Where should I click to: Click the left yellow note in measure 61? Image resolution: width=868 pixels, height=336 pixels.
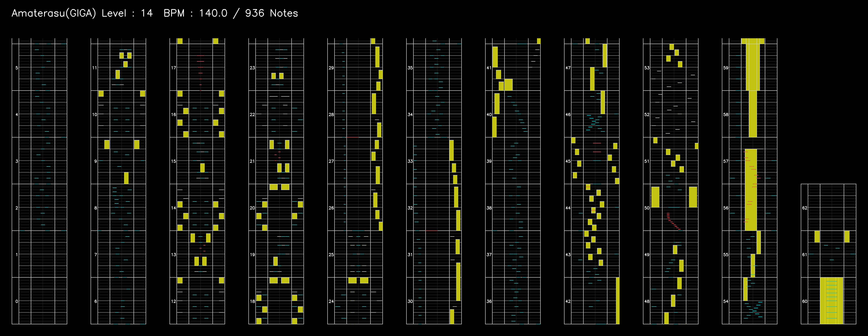(817, 236)
